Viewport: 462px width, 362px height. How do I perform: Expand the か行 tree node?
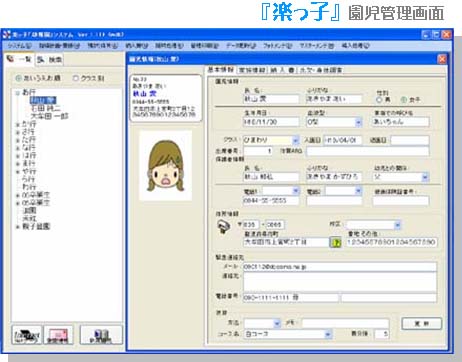[x=18, y=124]
